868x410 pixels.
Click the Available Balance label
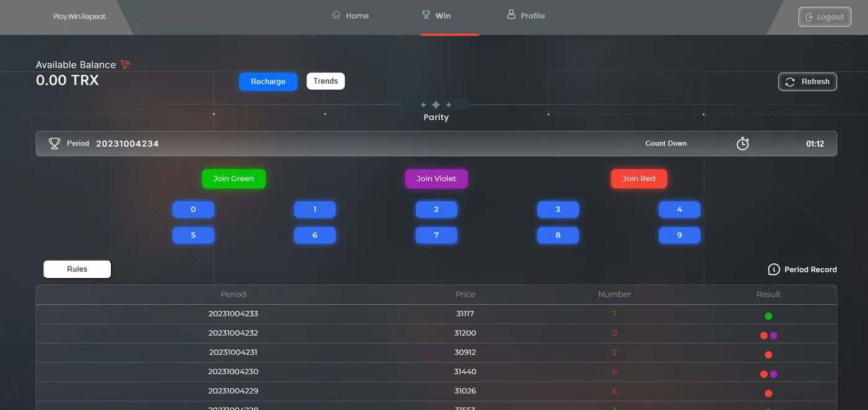tap(76, 65)
